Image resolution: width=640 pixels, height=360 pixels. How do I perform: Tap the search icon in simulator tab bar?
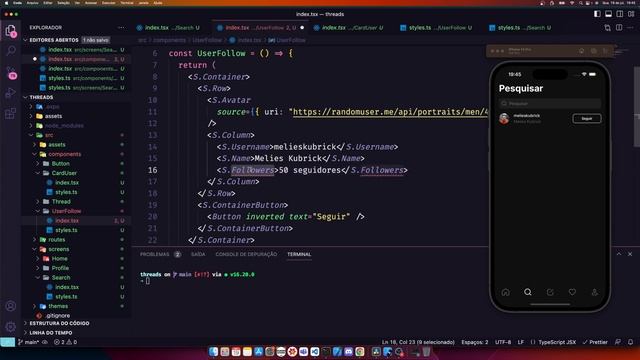[x=528, y=292]
